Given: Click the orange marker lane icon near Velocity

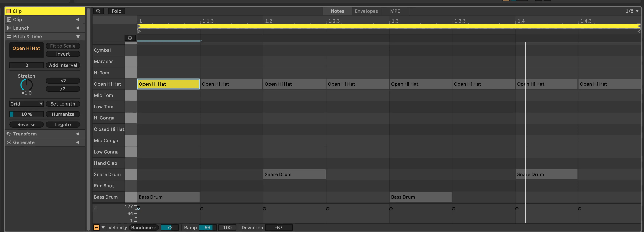Looking at the screenshot, I should (x=96, y=228).
